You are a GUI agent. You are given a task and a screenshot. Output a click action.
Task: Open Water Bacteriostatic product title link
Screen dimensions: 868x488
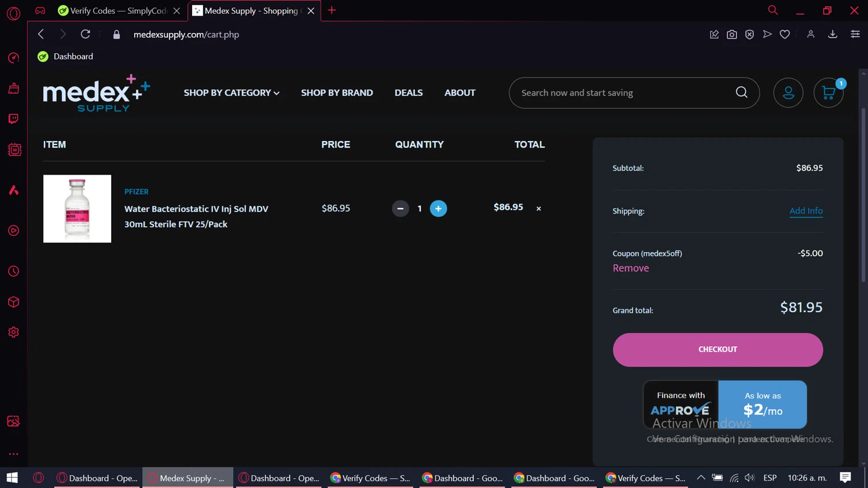click(x=196, y=216)
